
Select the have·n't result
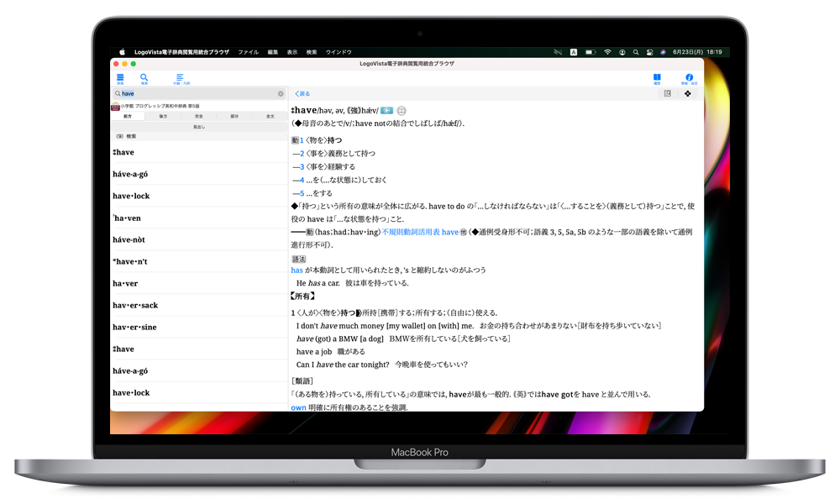tap(199, 262)
